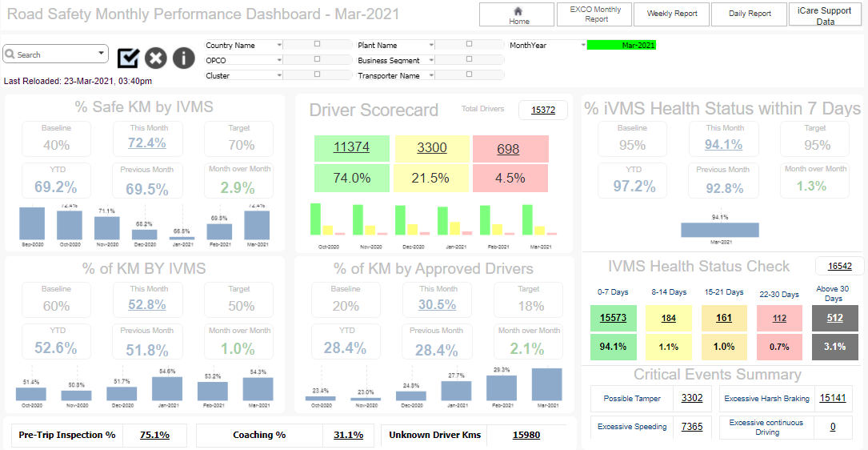Apply selections with the checkmark icon
The image size is (868, 450).
click(129, 58)
